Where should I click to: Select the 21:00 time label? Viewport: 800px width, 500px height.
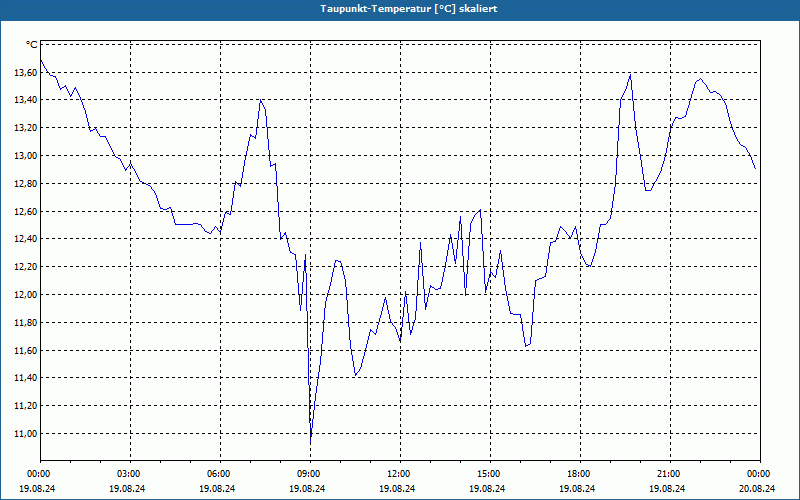670,474
